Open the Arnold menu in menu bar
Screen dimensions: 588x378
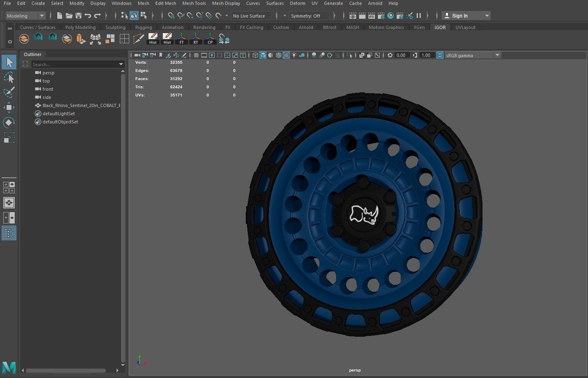[x=375, y=3]
